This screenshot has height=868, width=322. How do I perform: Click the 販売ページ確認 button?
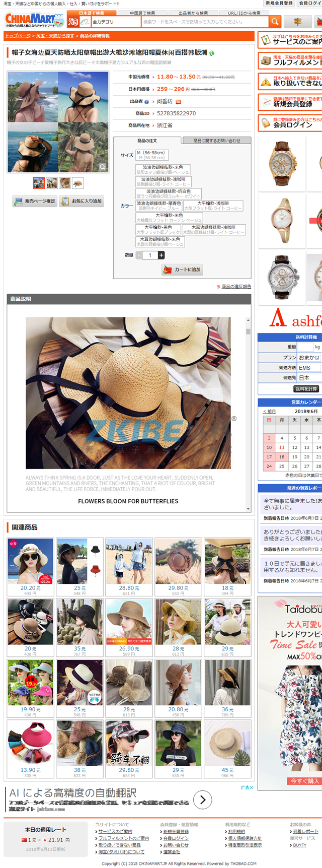(x=34, y=201)
